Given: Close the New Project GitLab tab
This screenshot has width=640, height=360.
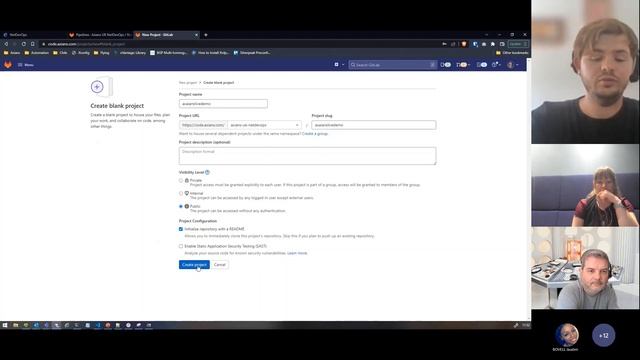Looking at the screenshot, I should coord(196,35).
